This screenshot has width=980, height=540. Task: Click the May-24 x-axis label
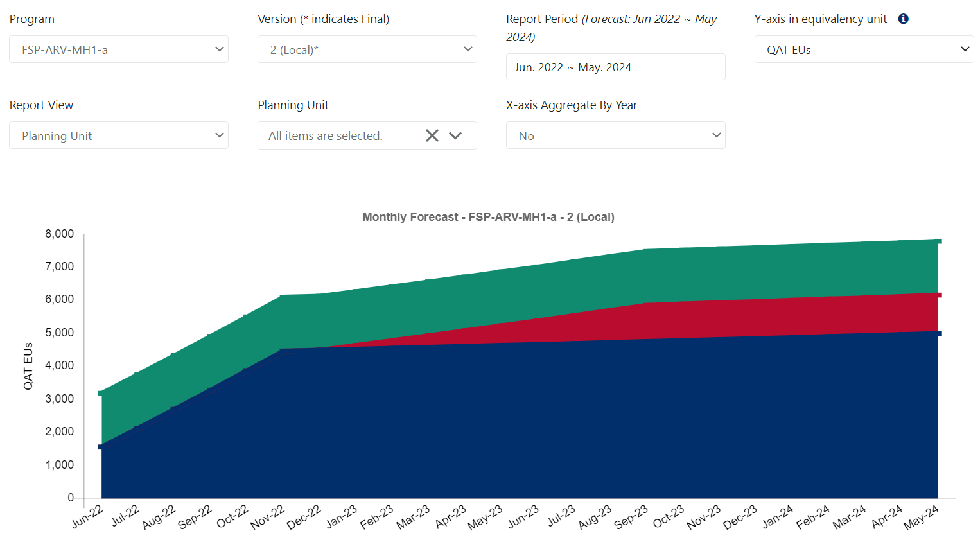(921, 518)
